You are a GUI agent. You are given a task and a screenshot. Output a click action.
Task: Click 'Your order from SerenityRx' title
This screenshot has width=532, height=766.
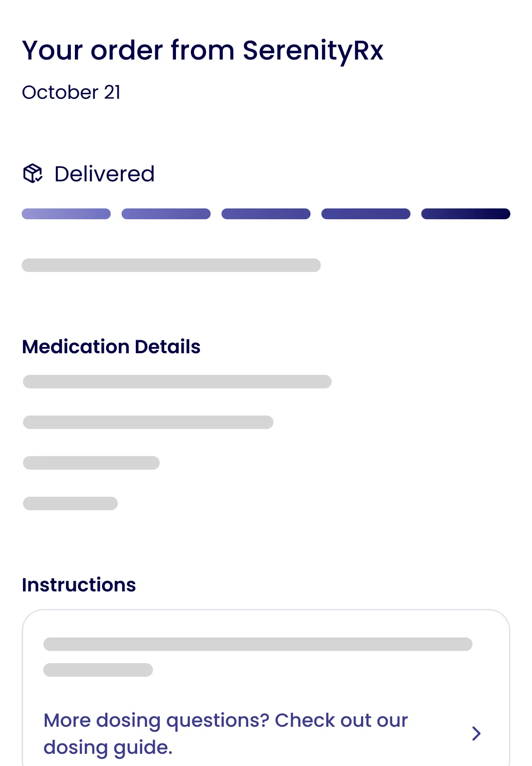(x=203, y=50)
